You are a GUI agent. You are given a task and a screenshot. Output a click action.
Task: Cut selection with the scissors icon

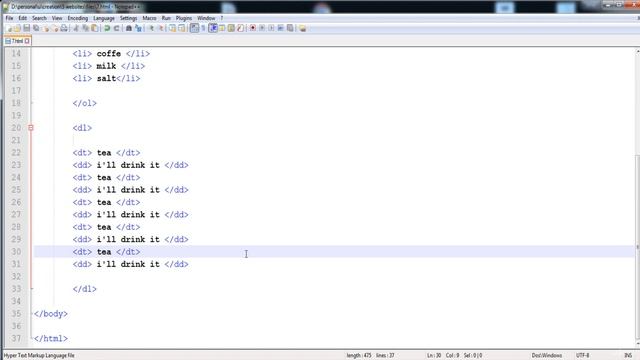(76, 28)
